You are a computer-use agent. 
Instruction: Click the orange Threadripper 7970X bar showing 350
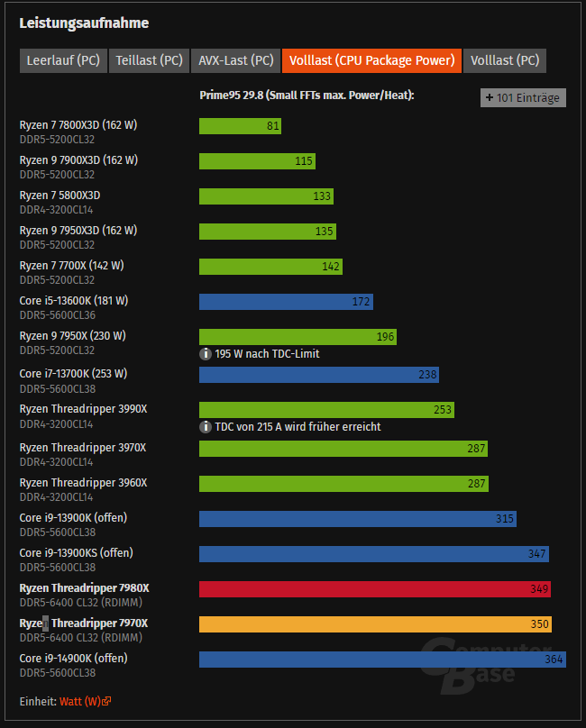tap(375, 624)
